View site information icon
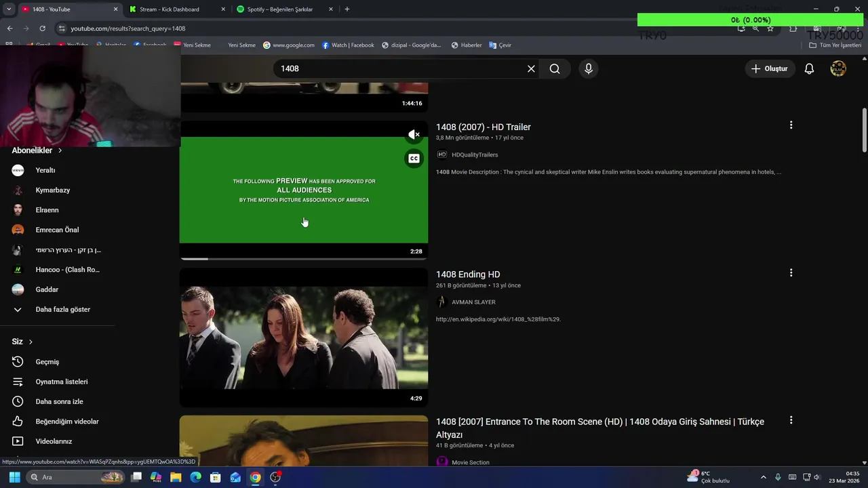The image size is (868, 488). pyautogui.click(x=62, y=28)
